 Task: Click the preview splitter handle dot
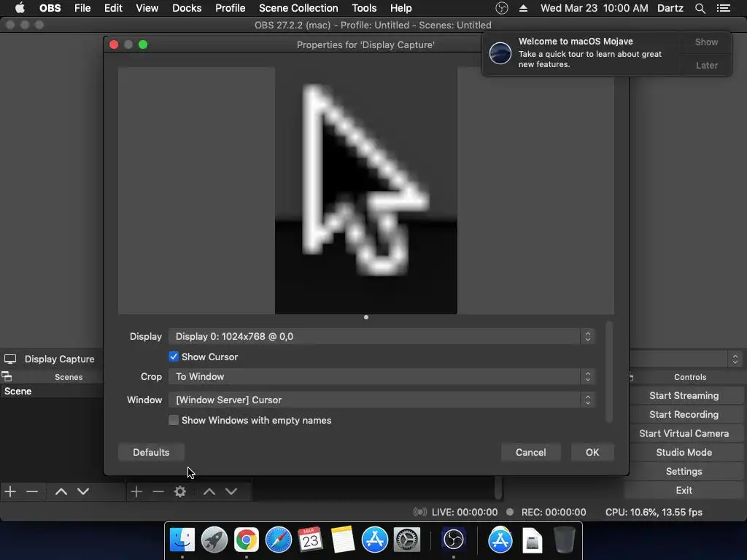pyautogui.click(x=366, y=317)
